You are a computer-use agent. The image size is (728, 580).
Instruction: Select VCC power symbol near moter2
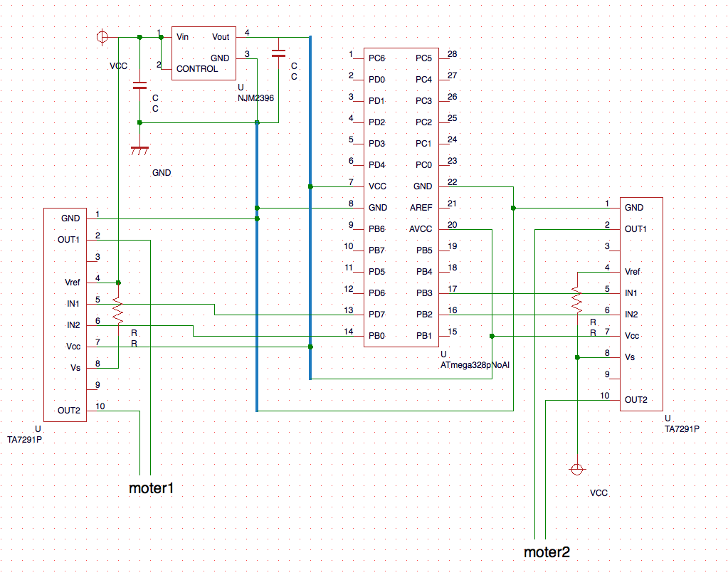(576, 470)
